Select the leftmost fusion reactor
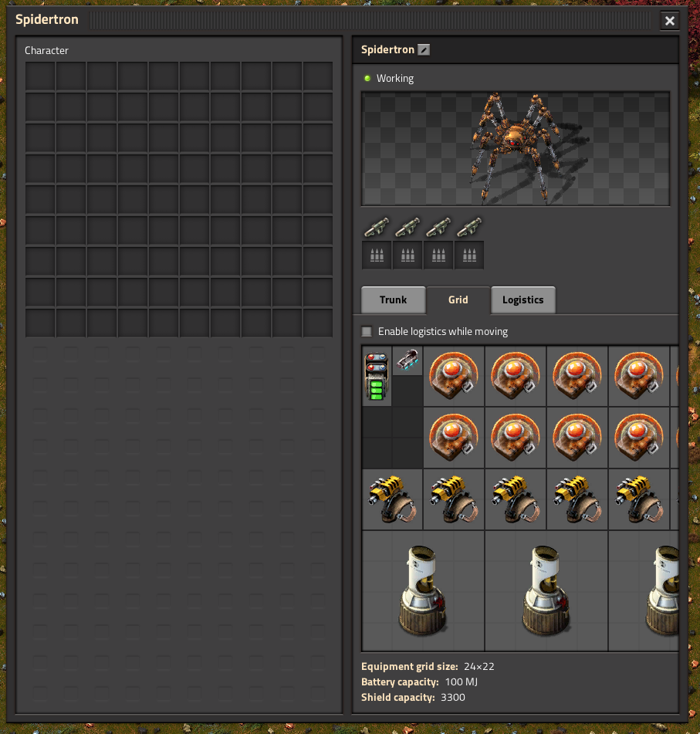Screen dimensions: 700x734 423,590
